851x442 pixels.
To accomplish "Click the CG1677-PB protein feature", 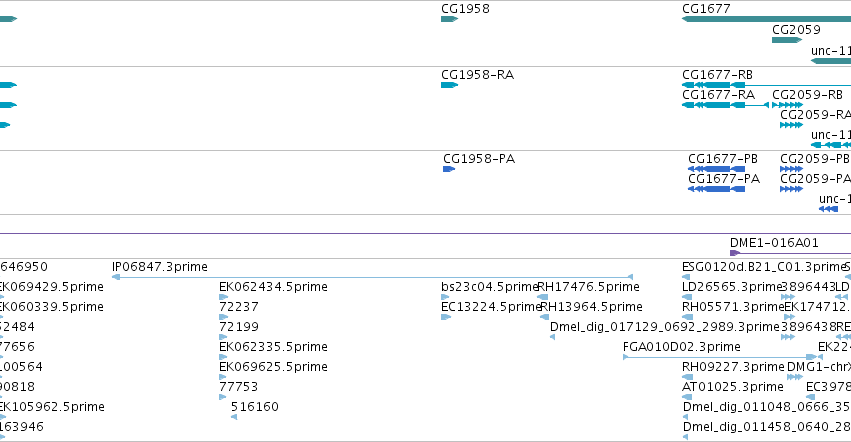I will (x=716, y=169).
